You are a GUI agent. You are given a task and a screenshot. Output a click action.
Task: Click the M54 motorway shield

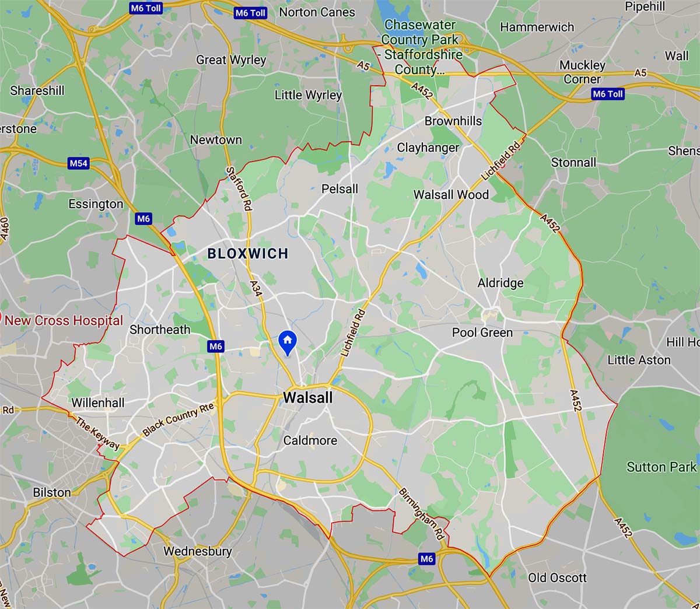[79, 163]
